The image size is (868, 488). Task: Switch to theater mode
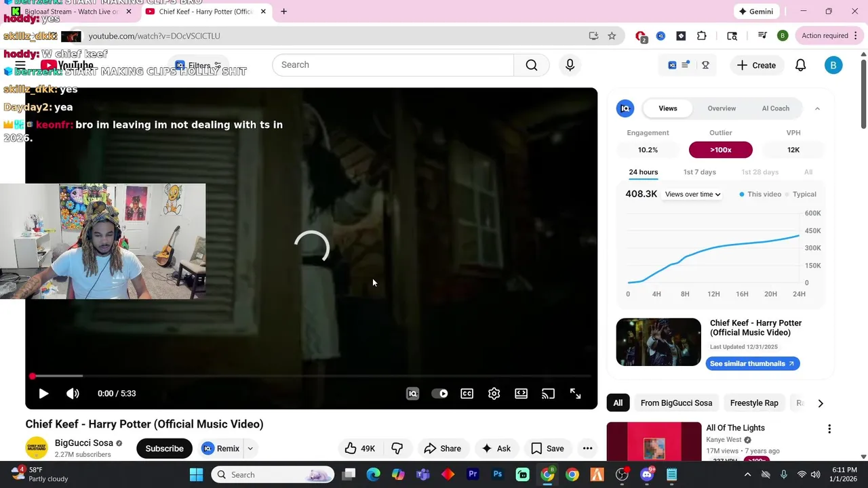(x=521, y=393)
